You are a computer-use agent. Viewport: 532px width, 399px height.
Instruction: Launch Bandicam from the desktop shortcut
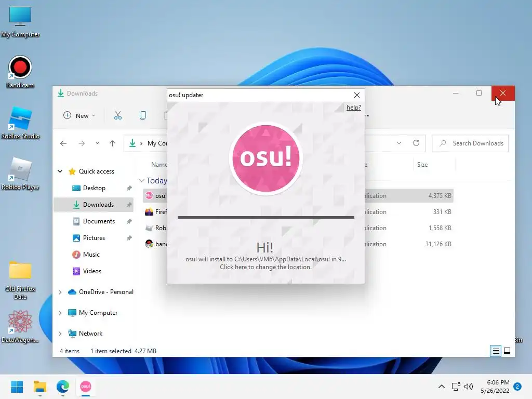pyautogui.click(x=20, y=72)
